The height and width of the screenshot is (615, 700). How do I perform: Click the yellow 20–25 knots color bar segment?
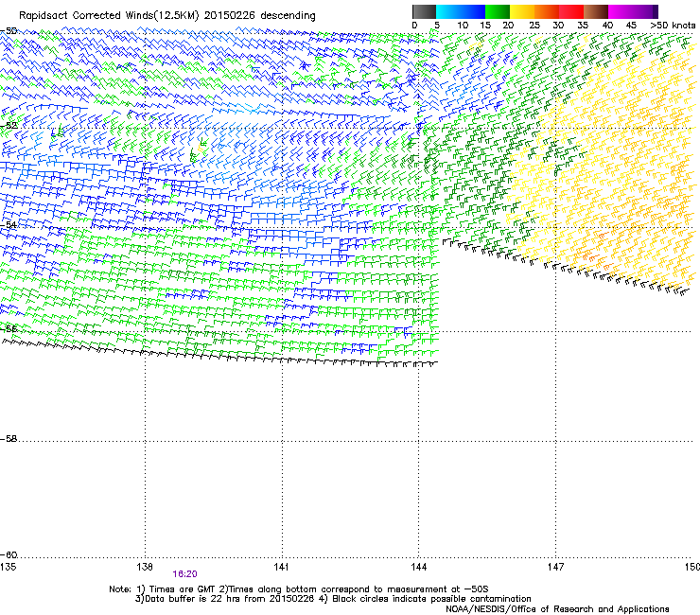click(522, 11)
